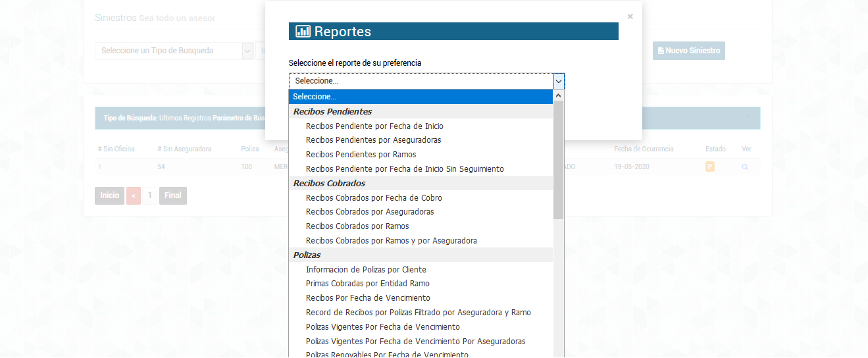Click the report list scrollbar thumb
Screen dimensions: 868x358
pyautogui.click(x=559, y=161)
